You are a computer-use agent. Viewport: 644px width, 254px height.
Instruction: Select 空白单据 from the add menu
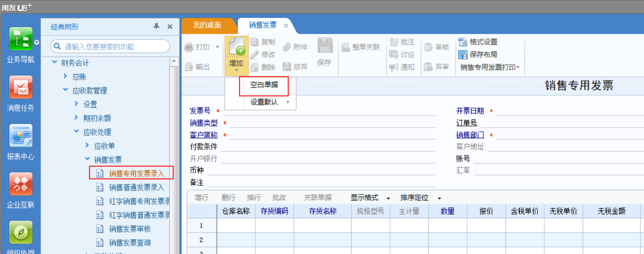(x=264, y=85)
